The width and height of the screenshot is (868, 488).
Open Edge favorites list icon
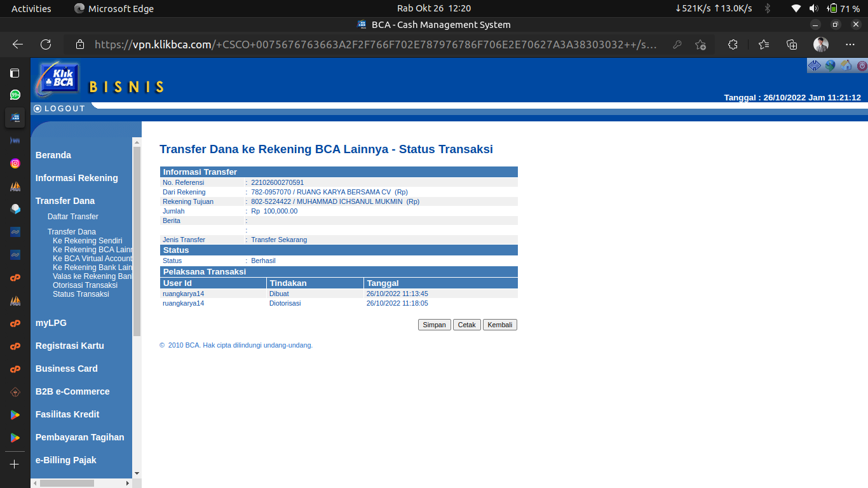click(764, 44)
